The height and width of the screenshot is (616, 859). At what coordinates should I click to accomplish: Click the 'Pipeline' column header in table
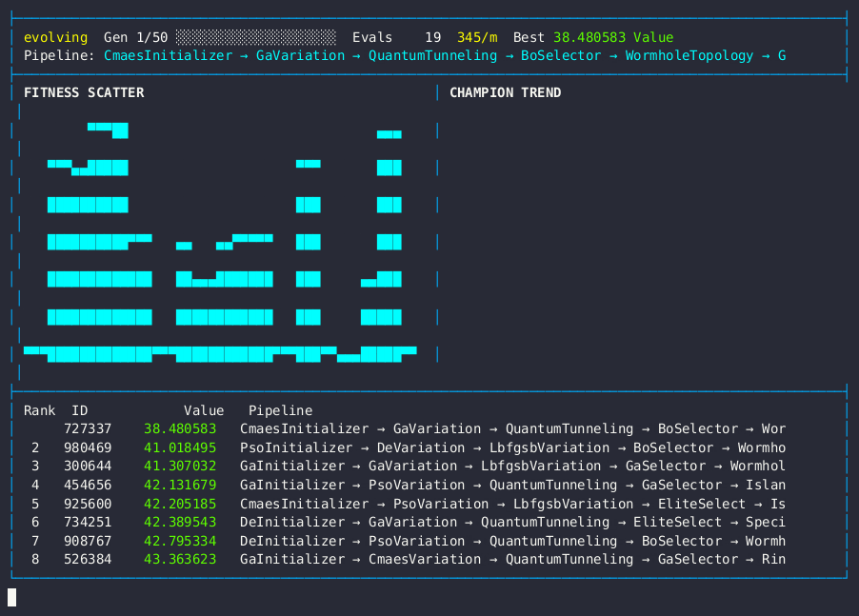click(281, 410)
